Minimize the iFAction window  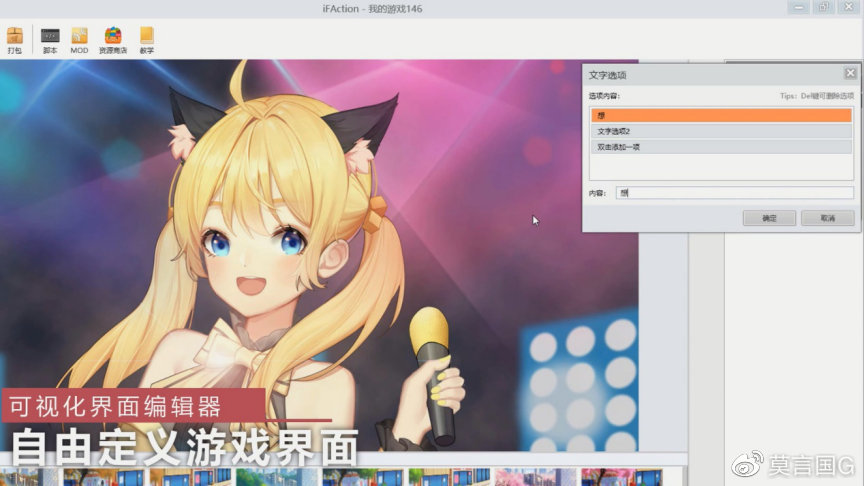click(798, 7)
